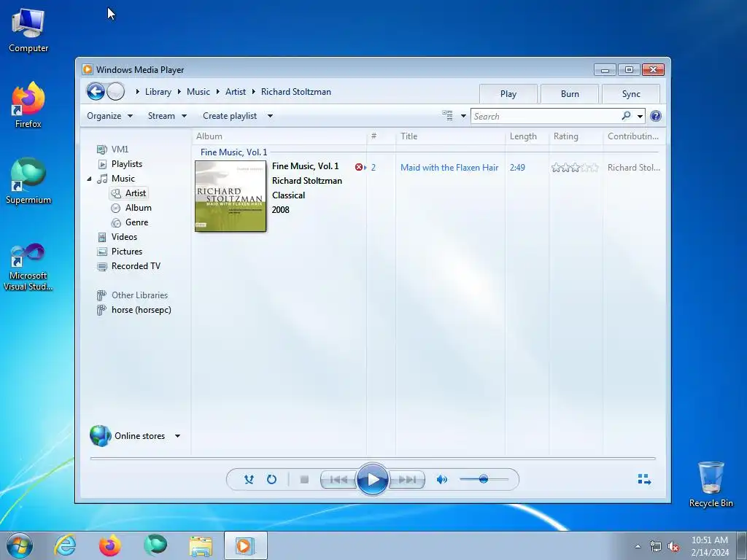Click Richard Stoltzman in the breadcrumb

click(296, 92)
